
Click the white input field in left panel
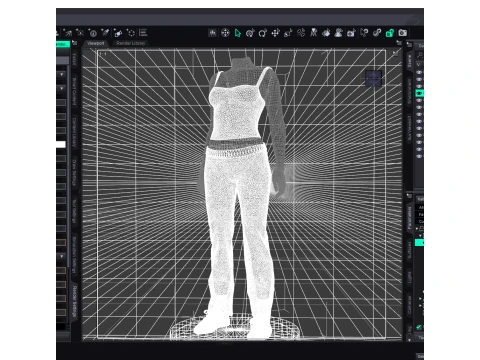click(x=61, y=144)
